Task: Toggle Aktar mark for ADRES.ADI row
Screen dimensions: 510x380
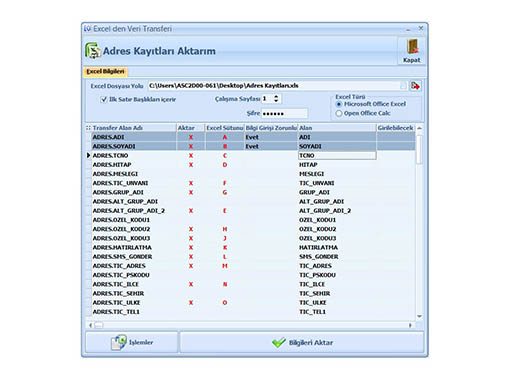Action: pyautogui.click(x=191, y=137)
